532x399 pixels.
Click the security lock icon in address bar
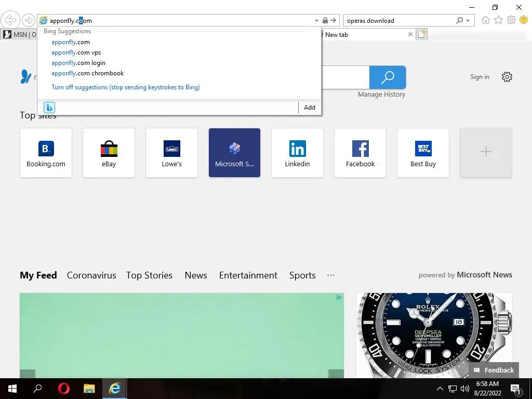(x=325, y=20)
